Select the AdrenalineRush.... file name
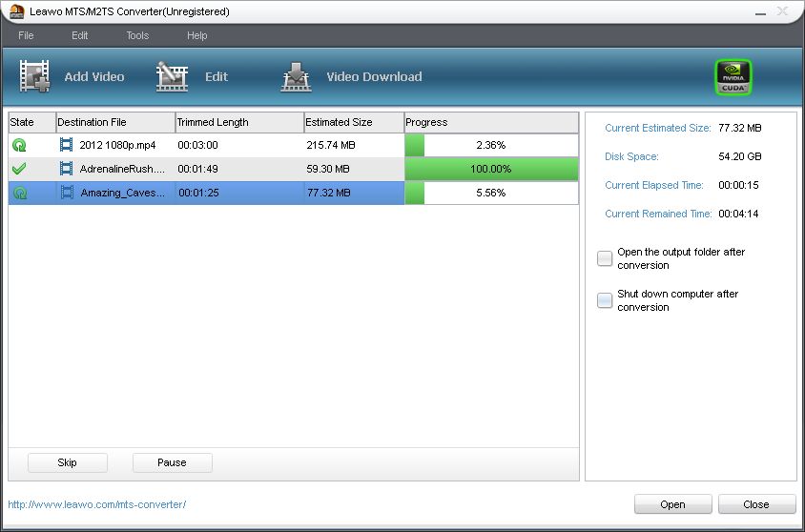This screenshot has width=805, height=532. tap(122, 169)
